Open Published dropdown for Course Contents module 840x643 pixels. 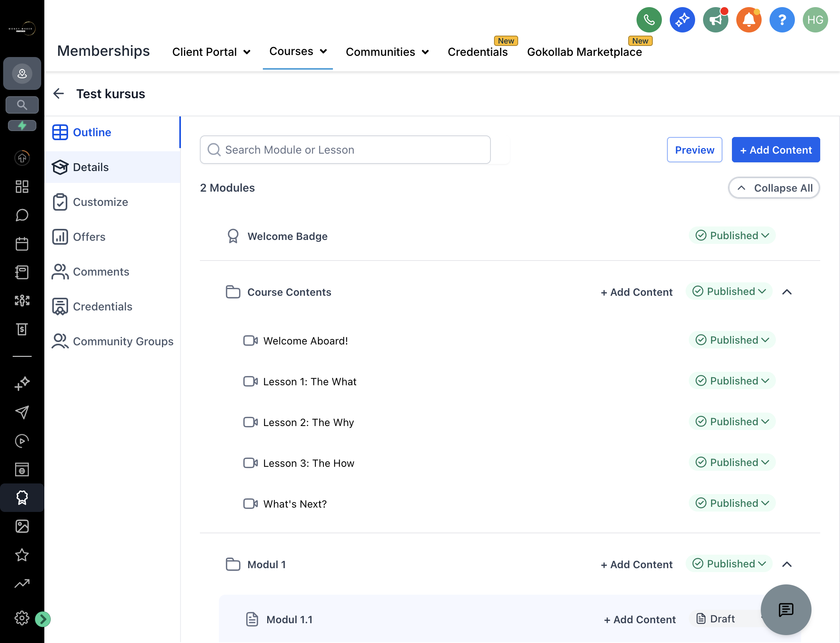[x=729, y=291]
